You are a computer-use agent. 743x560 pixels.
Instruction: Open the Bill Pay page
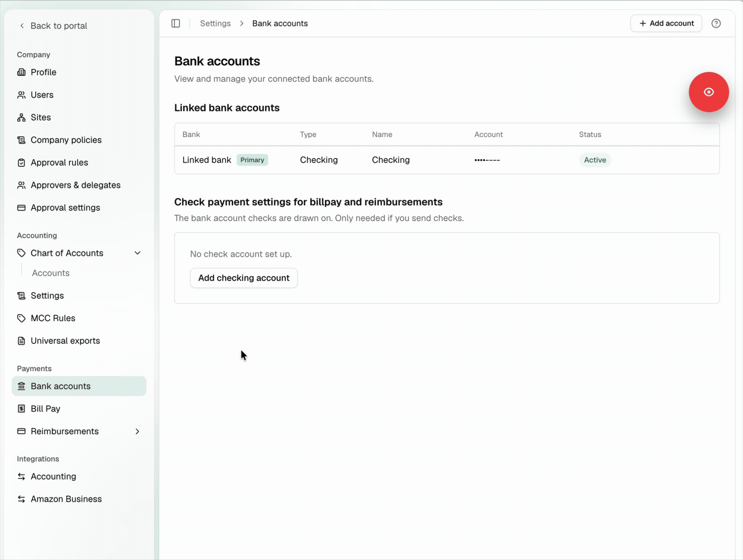coord(79,409)
